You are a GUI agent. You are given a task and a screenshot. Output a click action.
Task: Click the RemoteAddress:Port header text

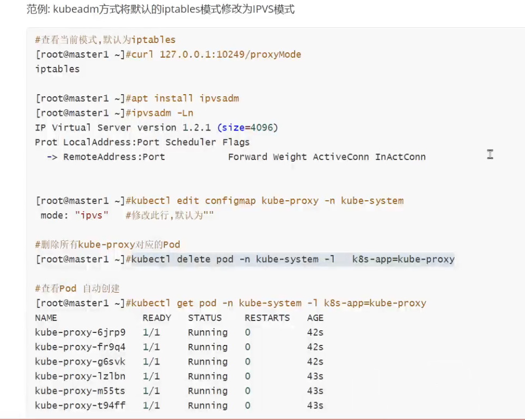coord(114,157)
